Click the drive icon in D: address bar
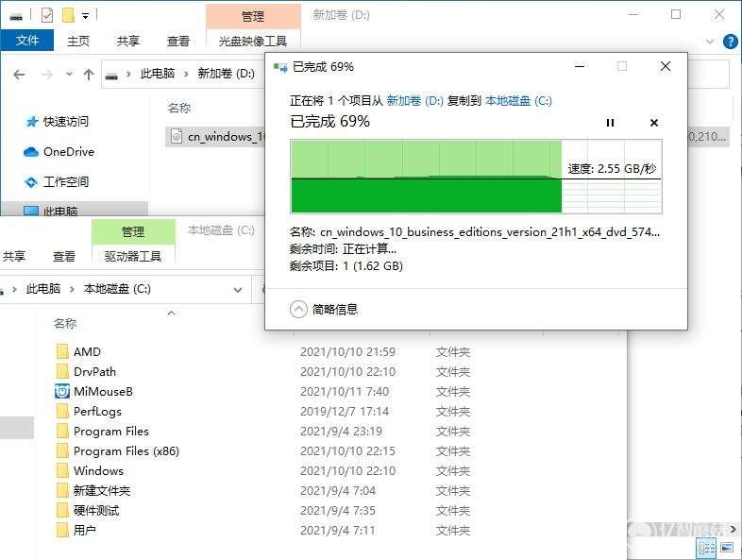 [111, 75]
